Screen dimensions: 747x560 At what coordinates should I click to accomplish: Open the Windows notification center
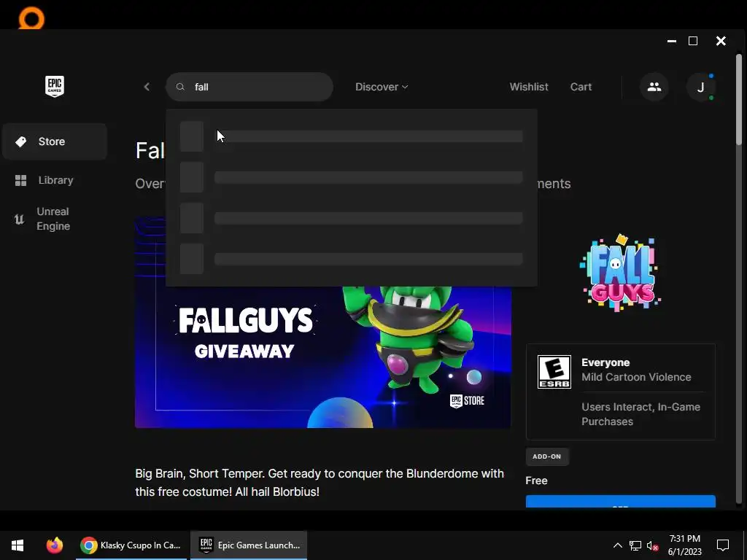723,545
